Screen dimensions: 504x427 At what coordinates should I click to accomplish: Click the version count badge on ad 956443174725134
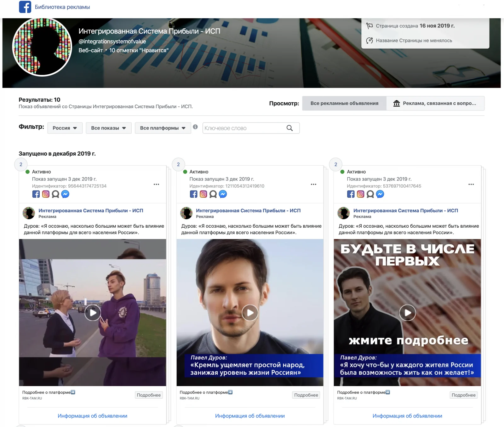(x=21, y=164)
